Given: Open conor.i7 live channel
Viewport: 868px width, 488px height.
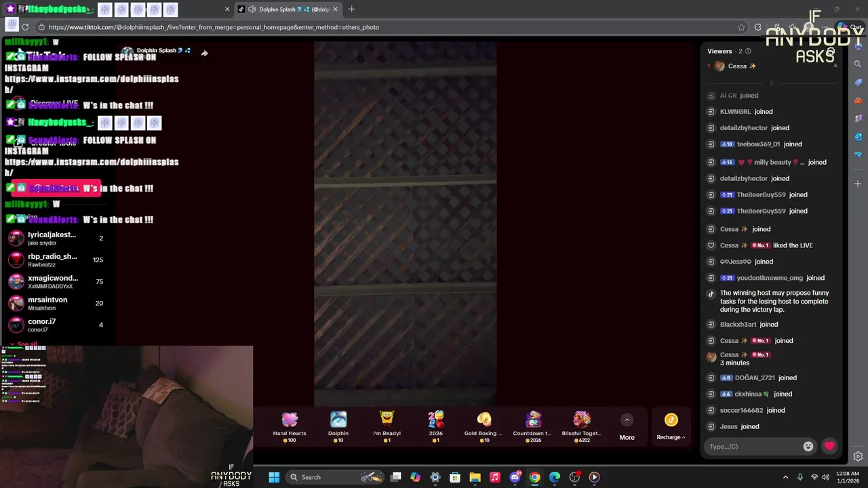Looking at the screenshot, I should [56, 325].
